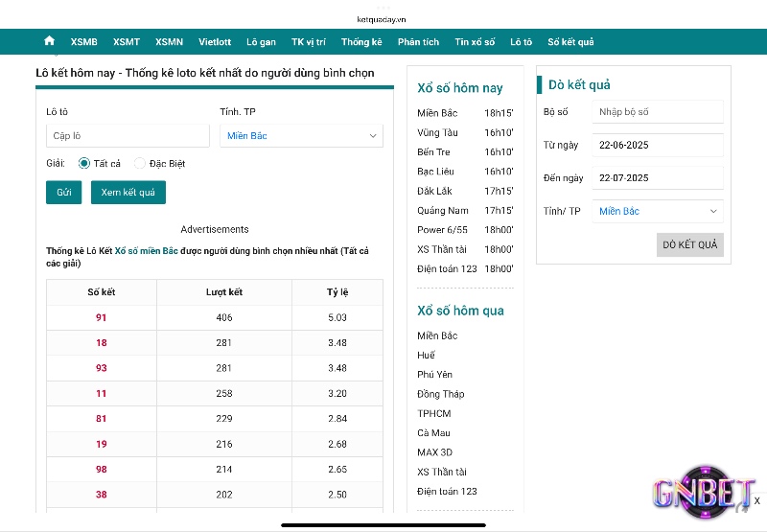This screenshot has width=767, height=532.
Task: Open the Tin xổ số menu
Action: [475, 42]
